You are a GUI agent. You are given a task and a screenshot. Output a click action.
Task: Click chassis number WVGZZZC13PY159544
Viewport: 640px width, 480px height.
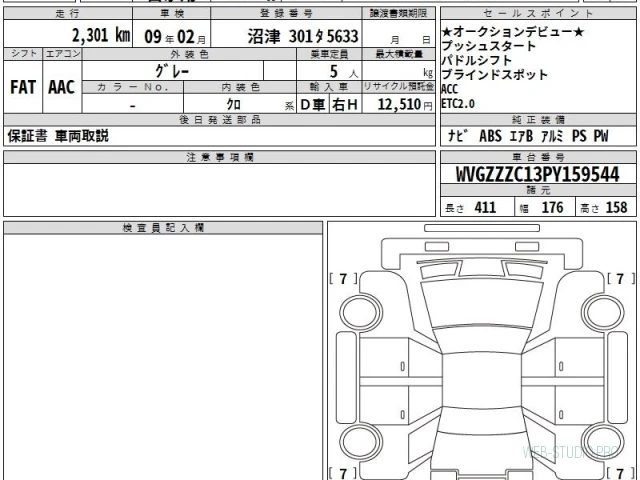[538, 174]
